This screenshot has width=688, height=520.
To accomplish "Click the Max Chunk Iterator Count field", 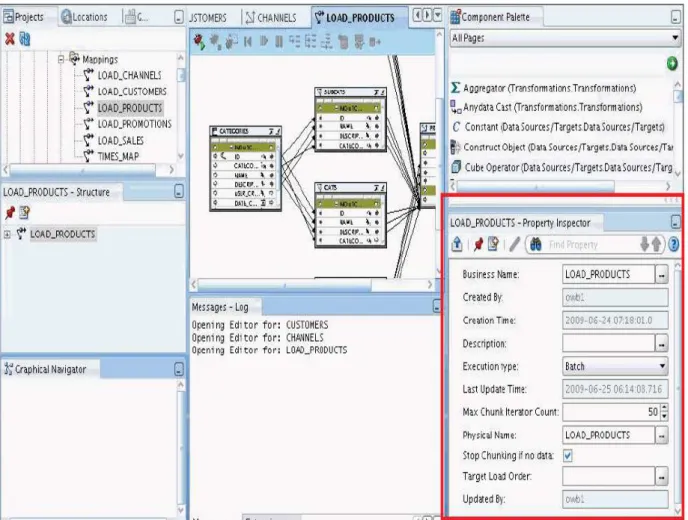I will (x=611, y=412).
